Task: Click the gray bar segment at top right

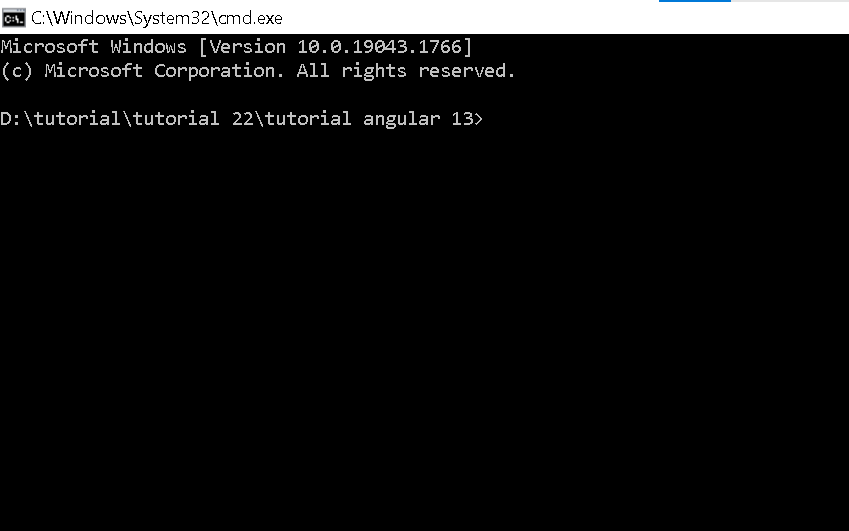Action: (x=790, y=1)
